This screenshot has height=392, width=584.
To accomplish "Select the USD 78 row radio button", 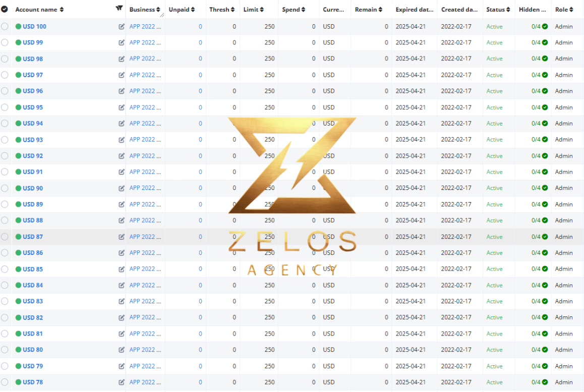I will 5,382.
